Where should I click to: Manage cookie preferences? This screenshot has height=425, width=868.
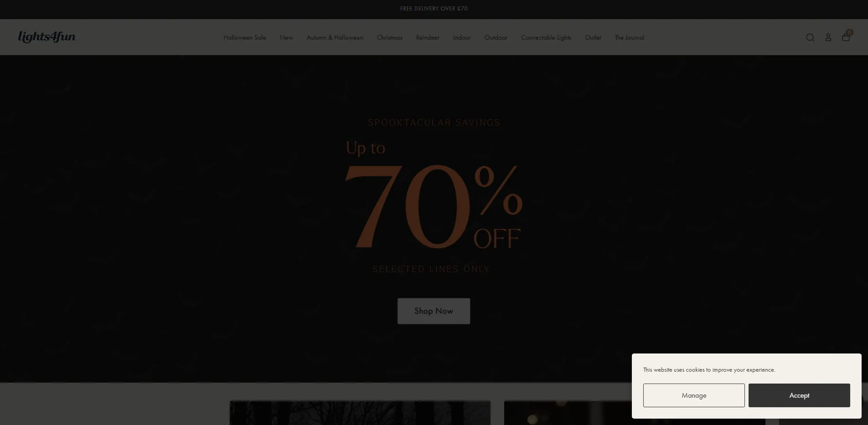click(694, 395)
